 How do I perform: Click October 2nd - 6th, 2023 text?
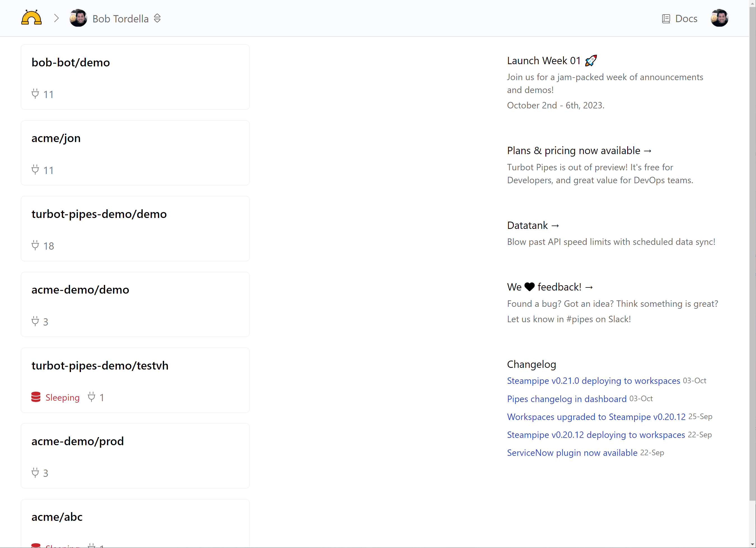click(555, 105)
